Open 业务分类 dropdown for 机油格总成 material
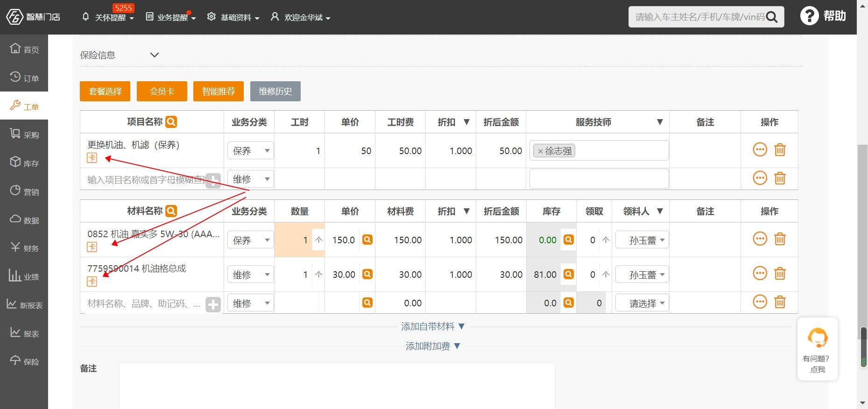Viewport: 868px width, 409px height. (x=250, y=275)
